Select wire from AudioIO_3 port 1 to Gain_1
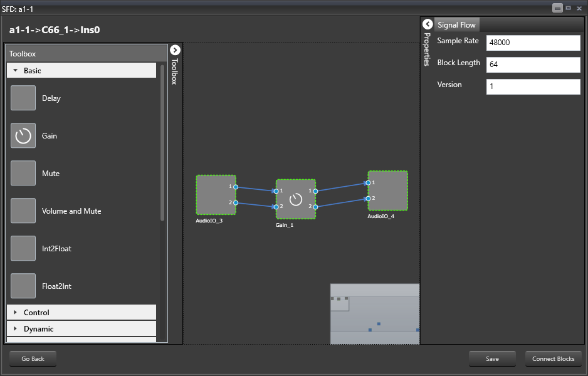 [256, 189]
